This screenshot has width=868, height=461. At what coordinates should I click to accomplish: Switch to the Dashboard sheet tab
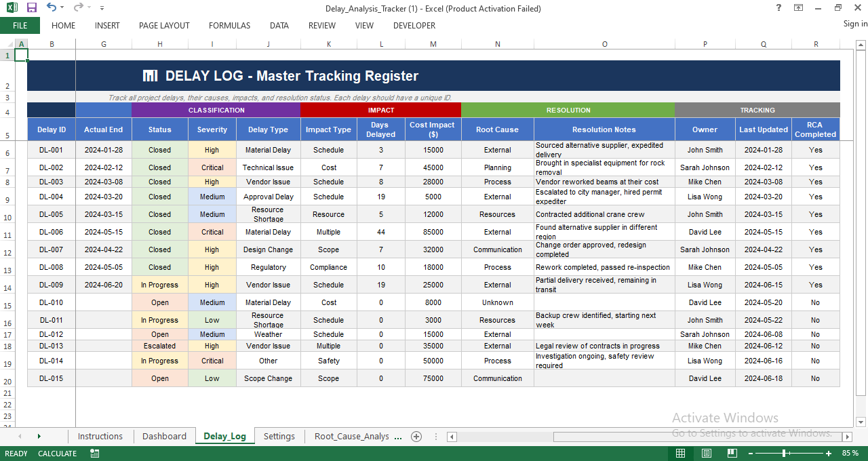pyautogui.click(x=164, y=437)
